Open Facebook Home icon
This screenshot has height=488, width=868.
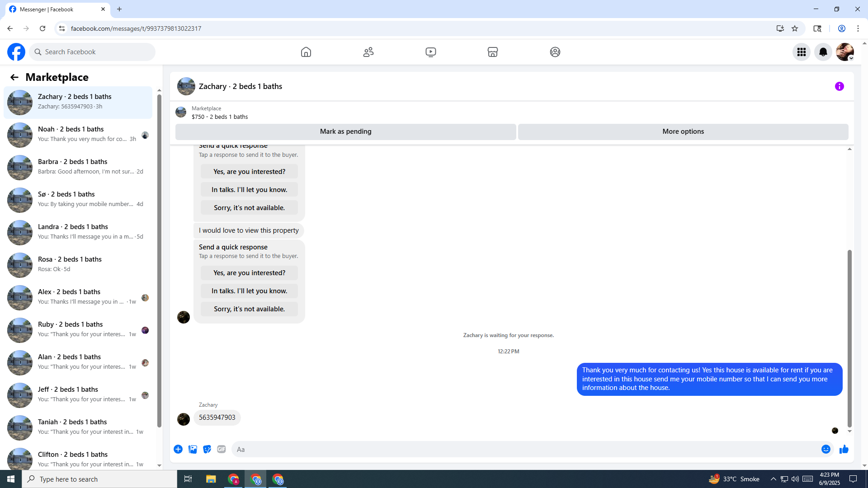[x=306, y=52]
